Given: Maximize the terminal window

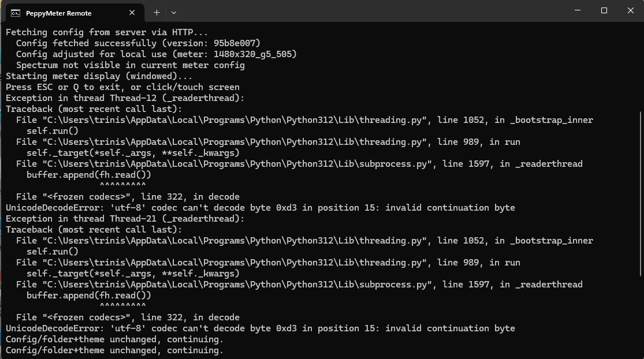Looking at the screenshot, I should coord(604,11).
